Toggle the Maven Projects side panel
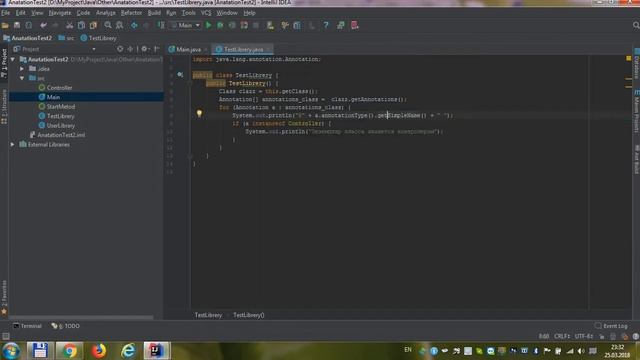This screenshot has height=360, width=640. click(636, 111)
